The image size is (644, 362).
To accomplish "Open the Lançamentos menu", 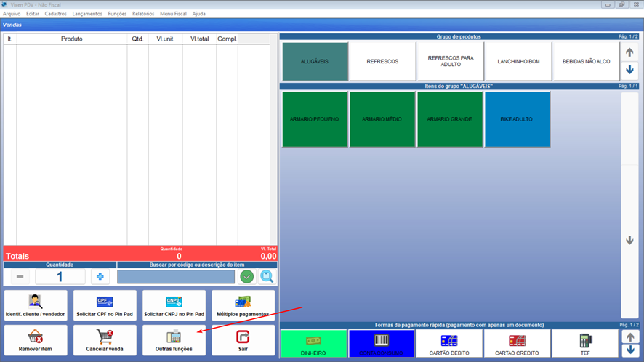I will [87, 14].
